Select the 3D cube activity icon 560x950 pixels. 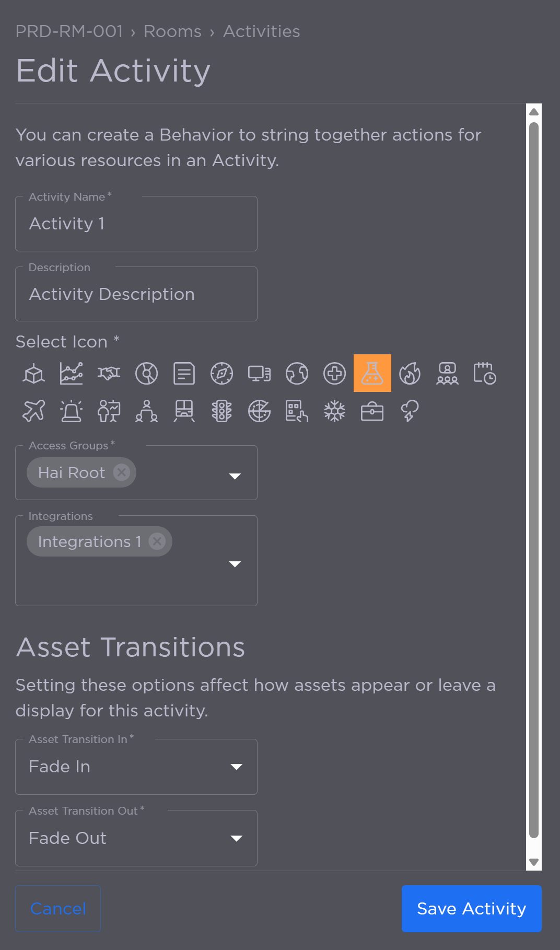[33, 373]
